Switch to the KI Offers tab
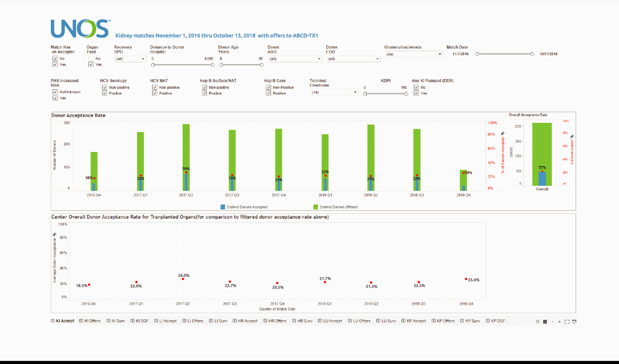Image resolution: width=619 pixels, height=364 pixels. click(x=90, y=321)
